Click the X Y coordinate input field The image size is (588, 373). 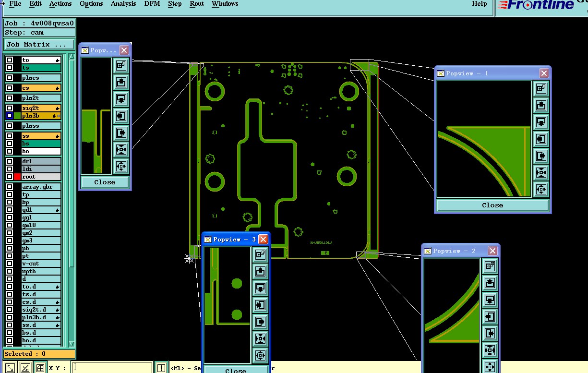[x=112, y=368]
